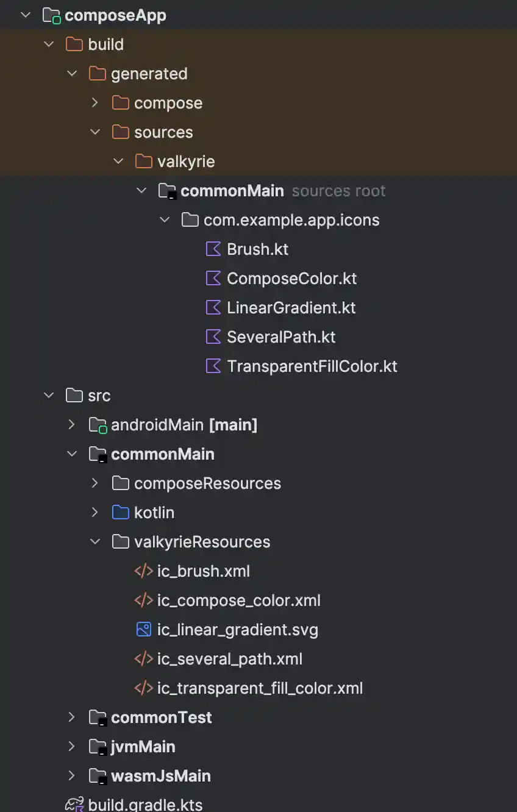Select LinearGradient.kt in the project tree

291,308
